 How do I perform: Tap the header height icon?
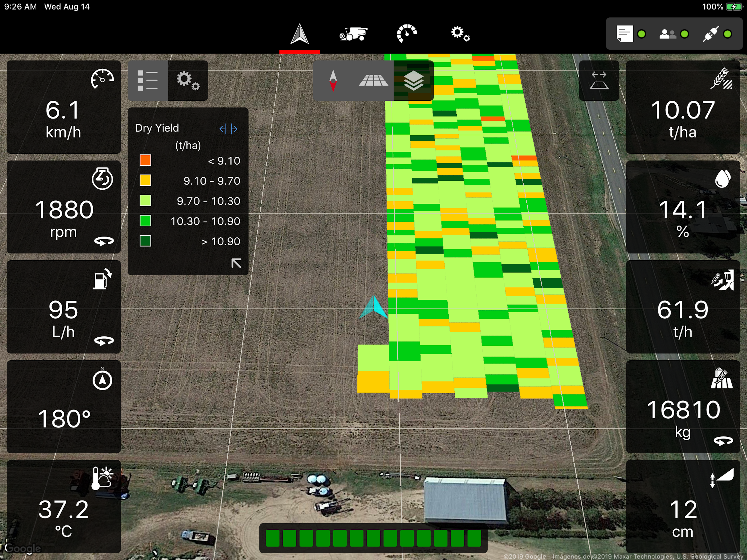[722, 478]
